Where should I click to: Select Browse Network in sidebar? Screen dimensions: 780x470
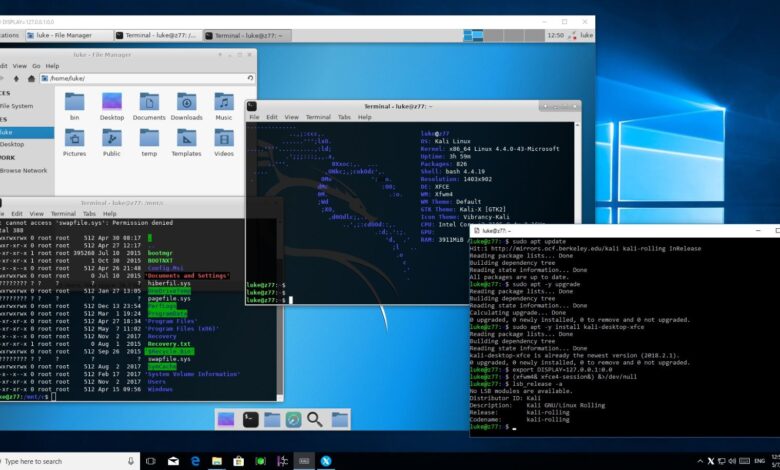click(x=24, y=170)
